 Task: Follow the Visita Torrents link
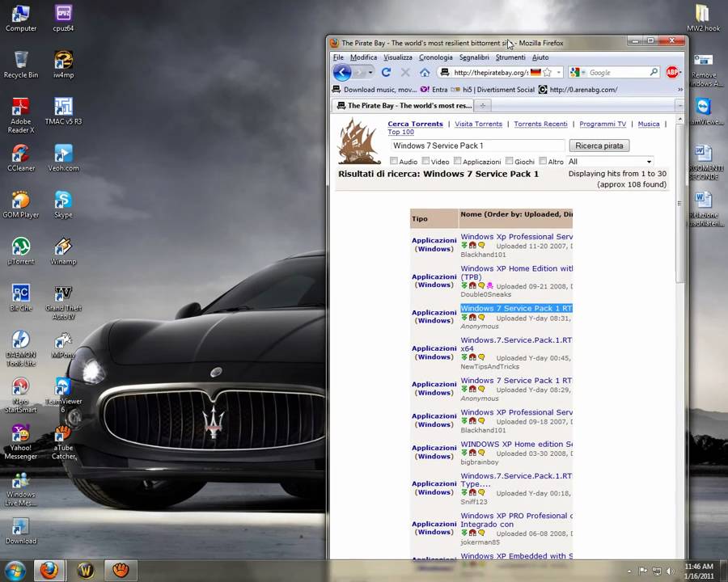(x=478, y=124)
